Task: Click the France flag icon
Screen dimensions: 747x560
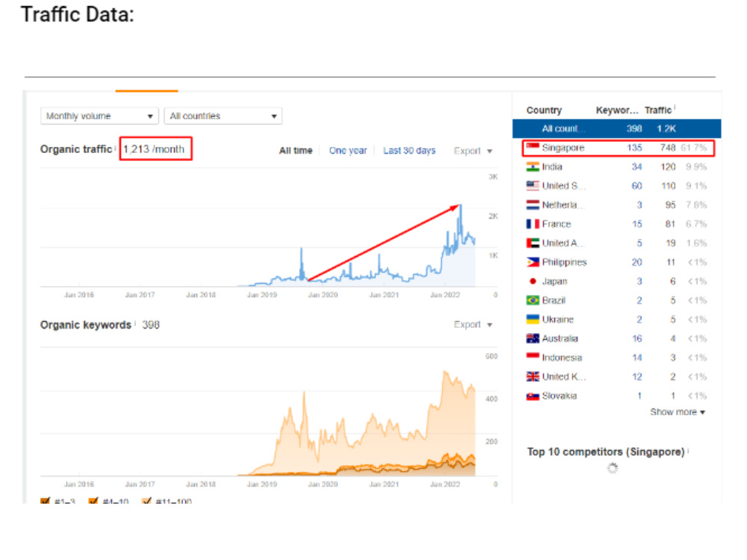Action: (533, 224)
